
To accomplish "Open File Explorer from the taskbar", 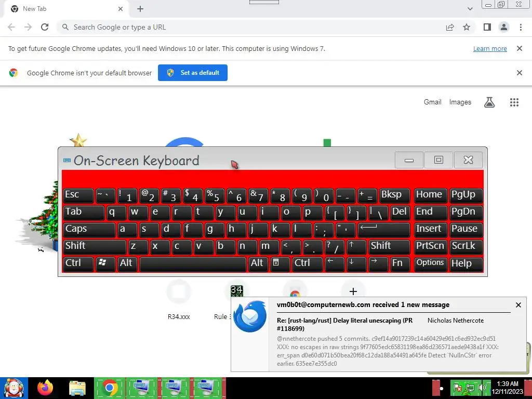I will 77,388.
